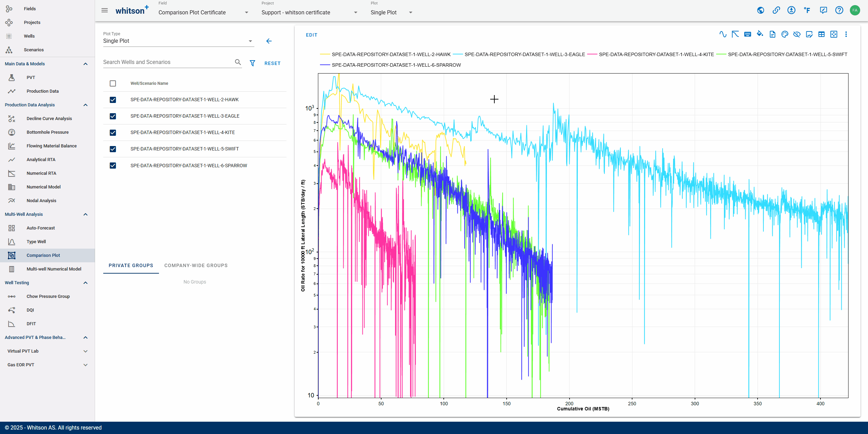Open Flowing Material Balance in sidebar
This screenshot has height=434, width=868.
click(52, 146)
